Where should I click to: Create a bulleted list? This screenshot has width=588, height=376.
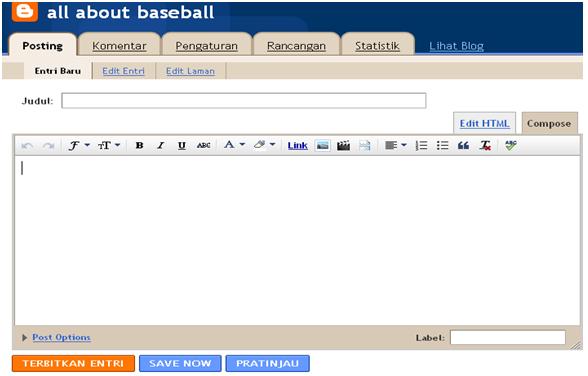[x=442, y=145]
